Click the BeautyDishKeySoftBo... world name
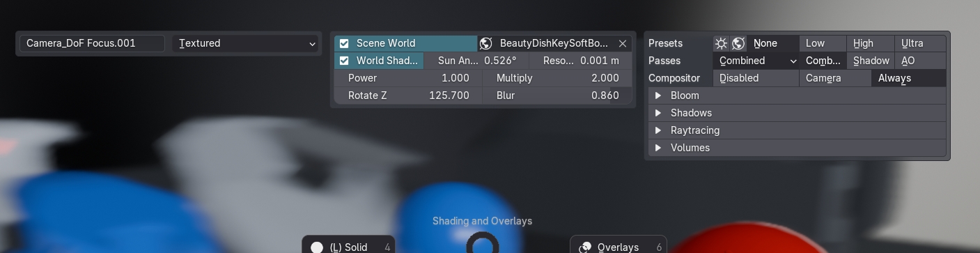Screen dimensions: 980x253 pos(554,43)
